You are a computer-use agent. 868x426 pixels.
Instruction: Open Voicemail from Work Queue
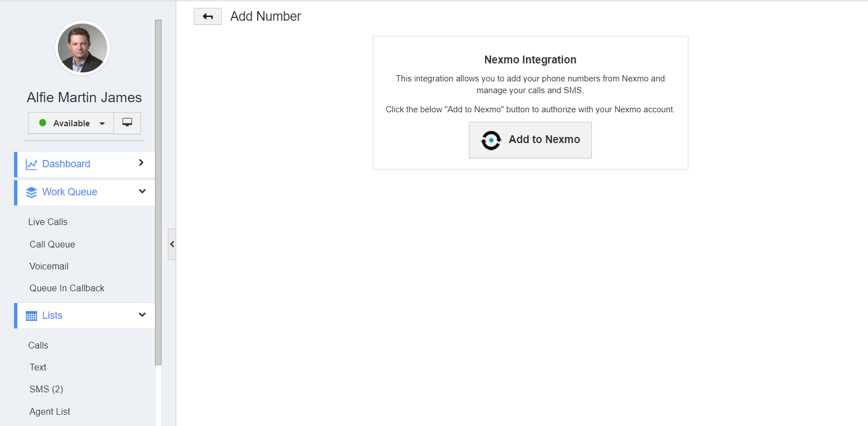point(49,267)
